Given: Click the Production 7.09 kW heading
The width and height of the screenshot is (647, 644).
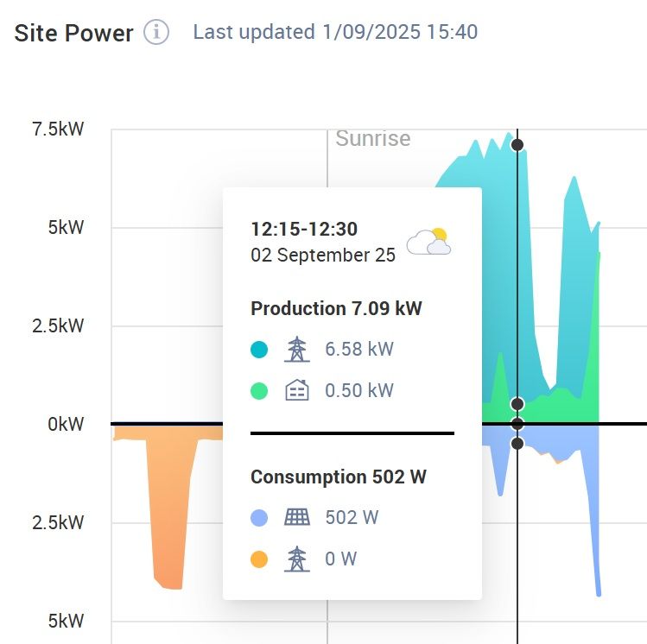Looking at the screenshot, I should tap(336, 308).
